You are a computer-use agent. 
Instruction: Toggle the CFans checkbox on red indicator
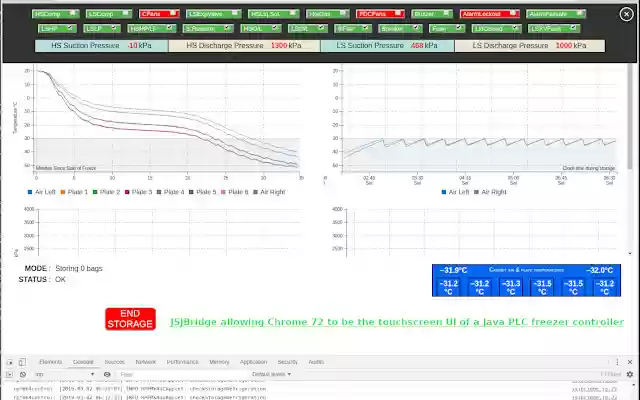point(173,13)
